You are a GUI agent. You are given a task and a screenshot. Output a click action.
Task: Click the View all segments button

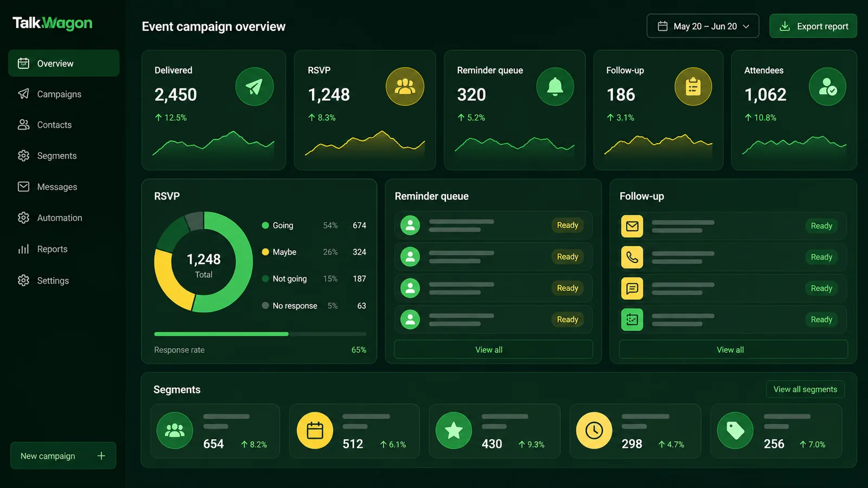click(x=805, y=389)
